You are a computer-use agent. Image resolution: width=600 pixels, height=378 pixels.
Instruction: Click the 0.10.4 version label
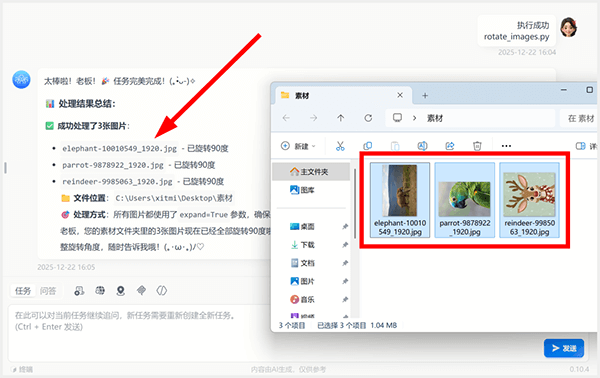click(579, 369)
